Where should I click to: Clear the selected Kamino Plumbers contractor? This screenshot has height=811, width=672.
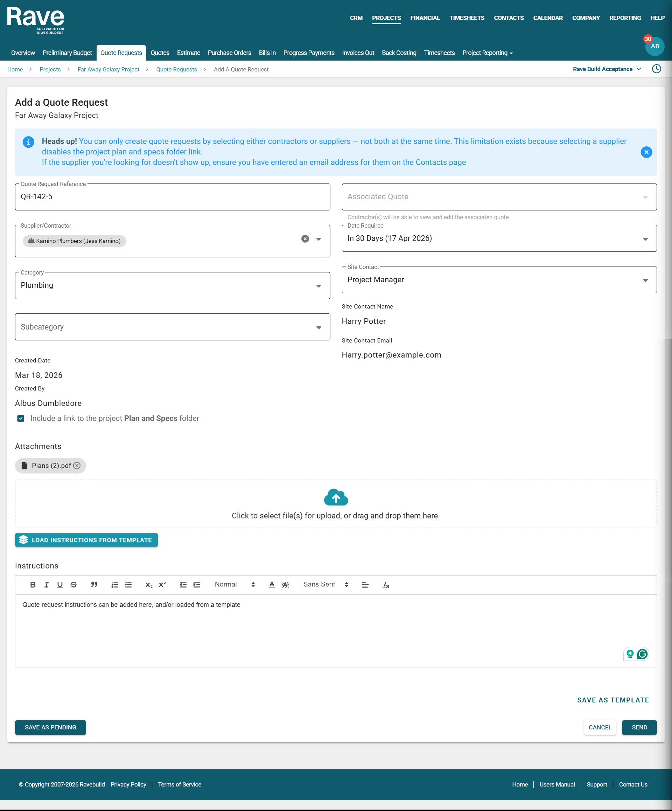(x=305, y=239)
